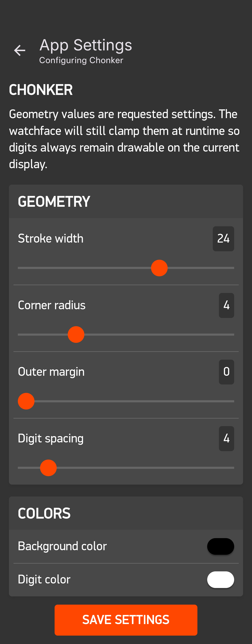Select the Outer margin value box showing 0

226,372
